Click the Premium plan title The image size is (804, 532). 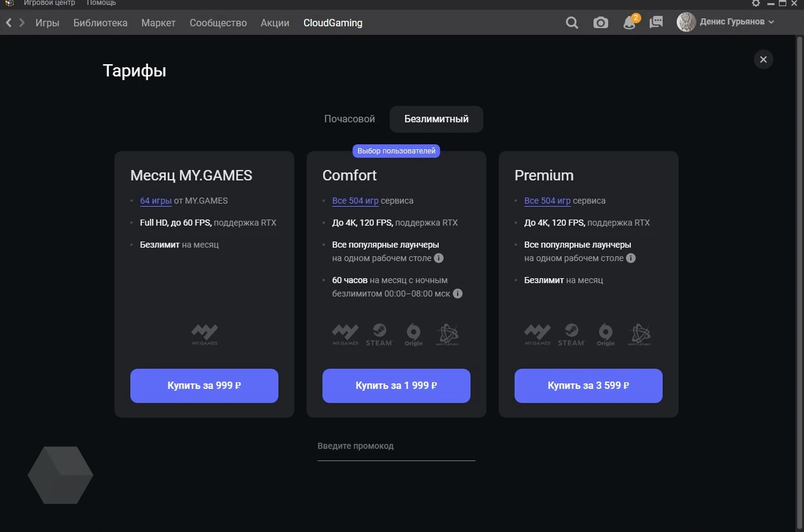pos(544,175)
